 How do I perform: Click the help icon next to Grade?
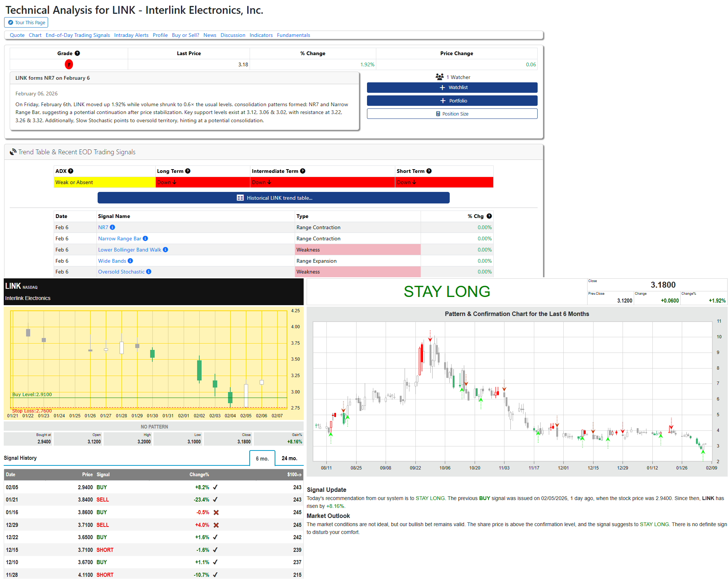pos(77,53)
